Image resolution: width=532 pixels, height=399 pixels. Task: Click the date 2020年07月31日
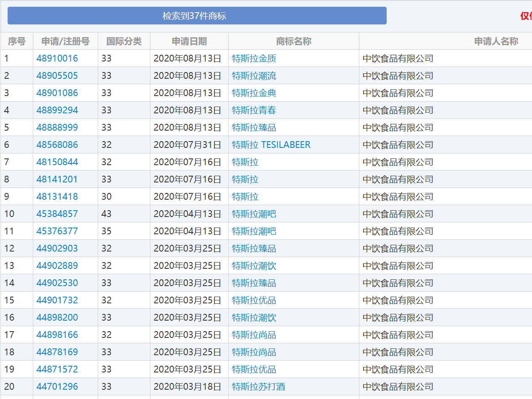click(x=187, y=145)
